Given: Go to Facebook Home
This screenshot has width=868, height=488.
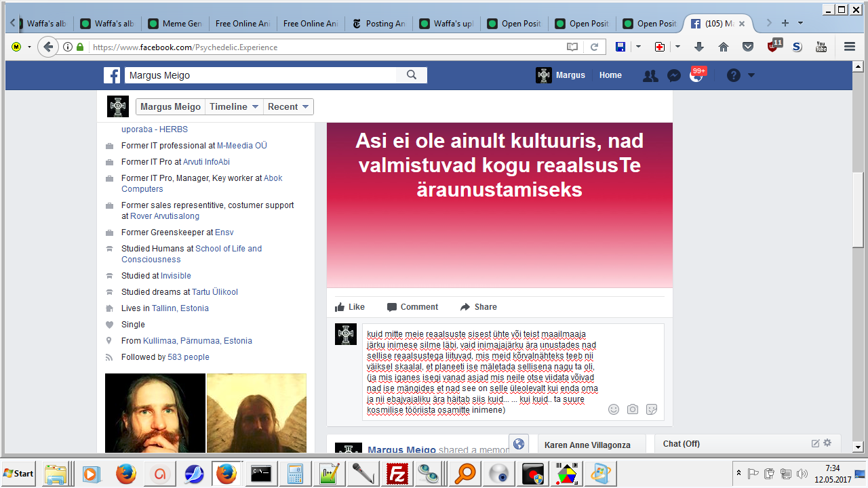Looking at the screenshot, I should point(610,75).
